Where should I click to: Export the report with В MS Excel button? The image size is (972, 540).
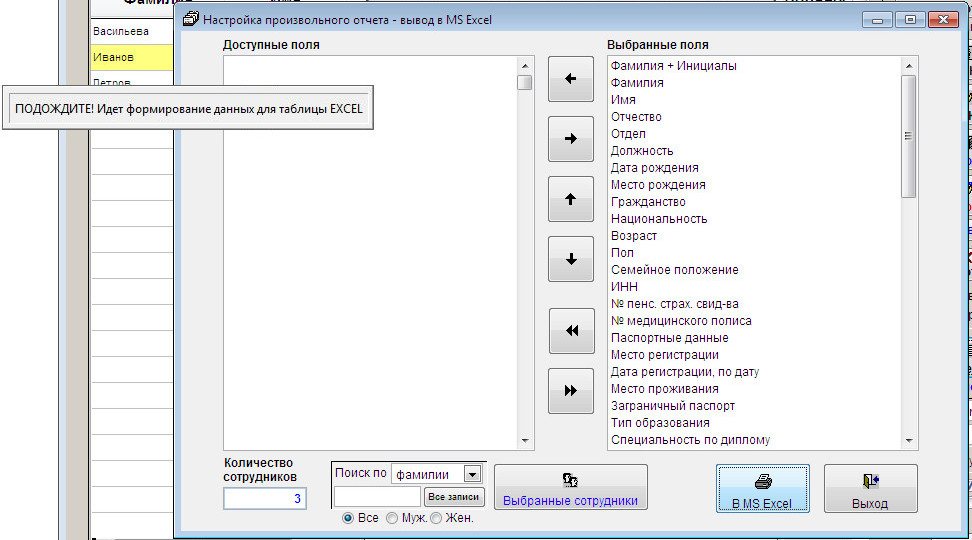point(762,489)
